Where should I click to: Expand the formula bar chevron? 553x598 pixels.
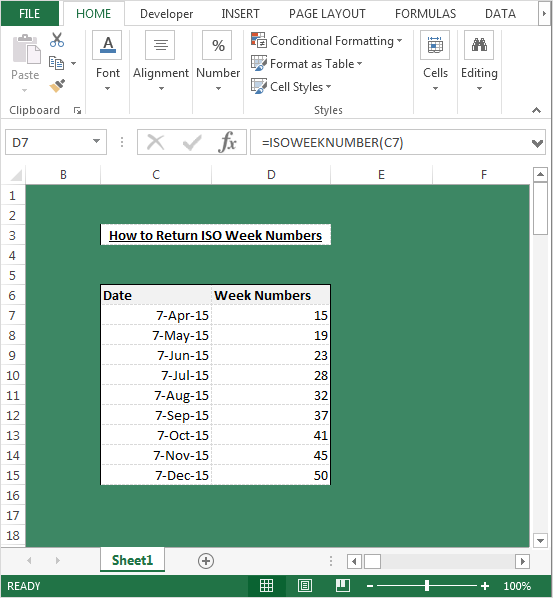tap(537, 143)
